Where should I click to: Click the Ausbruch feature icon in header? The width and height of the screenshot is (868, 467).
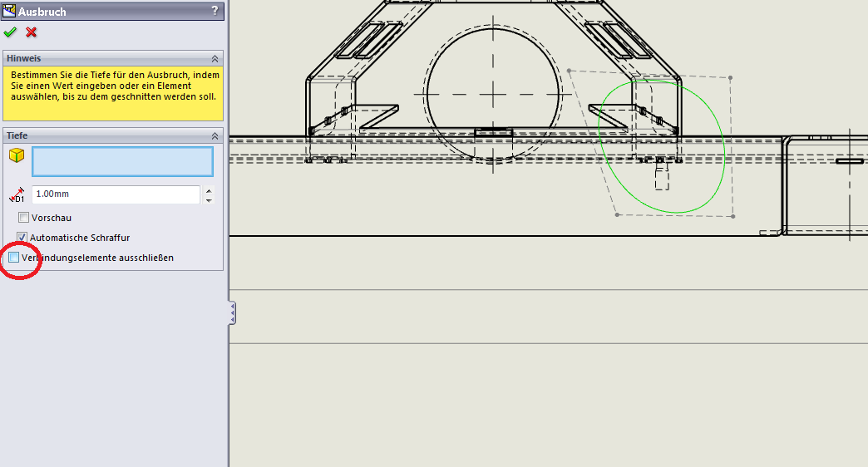pos(9,11)
